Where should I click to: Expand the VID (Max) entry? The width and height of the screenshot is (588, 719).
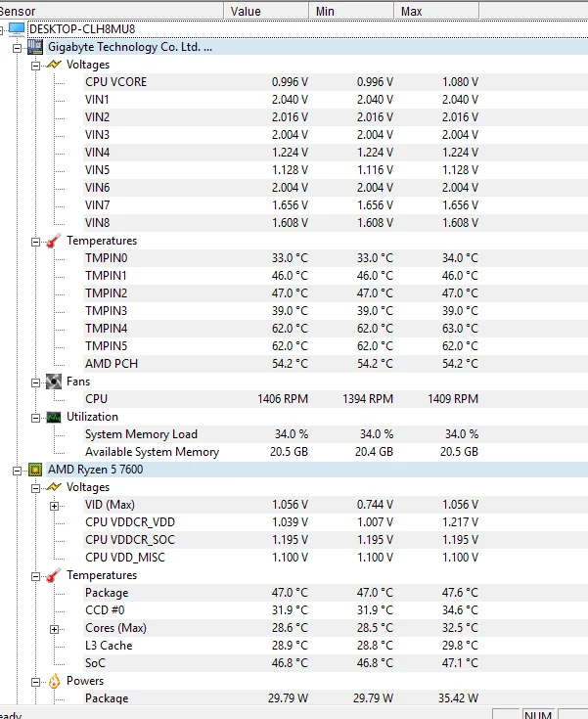(54, 506)
